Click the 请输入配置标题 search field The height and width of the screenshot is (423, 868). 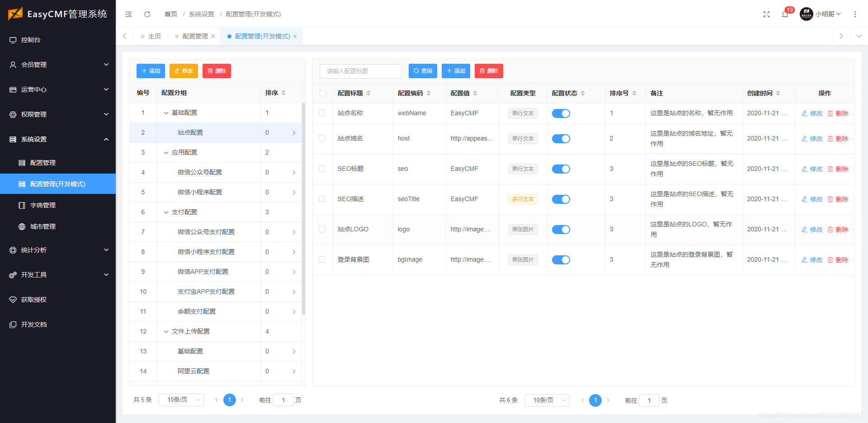(x=361, y=71)
